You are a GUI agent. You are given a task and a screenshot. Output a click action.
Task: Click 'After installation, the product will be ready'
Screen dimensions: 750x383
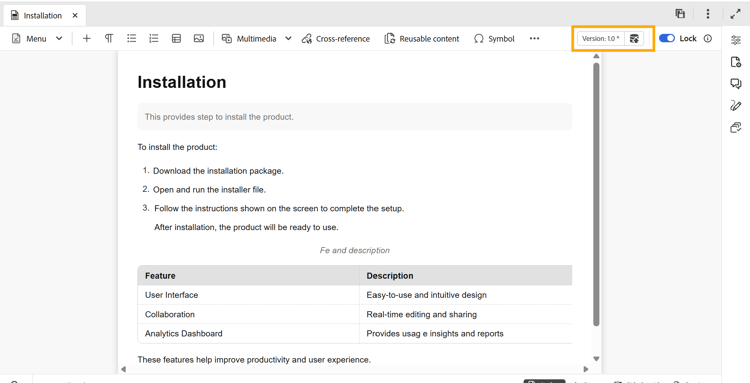pyautogui.click(x=246, y=228)
